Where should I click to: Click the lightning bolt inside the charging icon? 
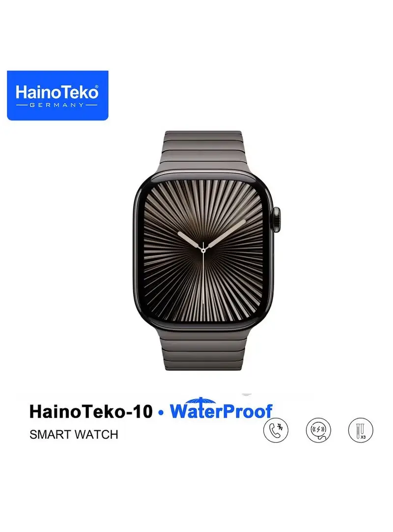click(318, 429)
